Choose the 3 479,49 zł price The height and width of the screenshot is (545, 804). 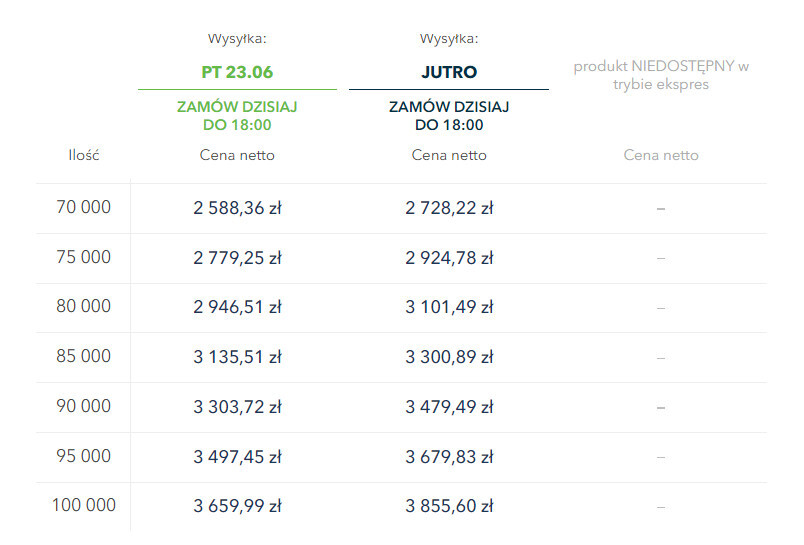[x=449, y=407]
